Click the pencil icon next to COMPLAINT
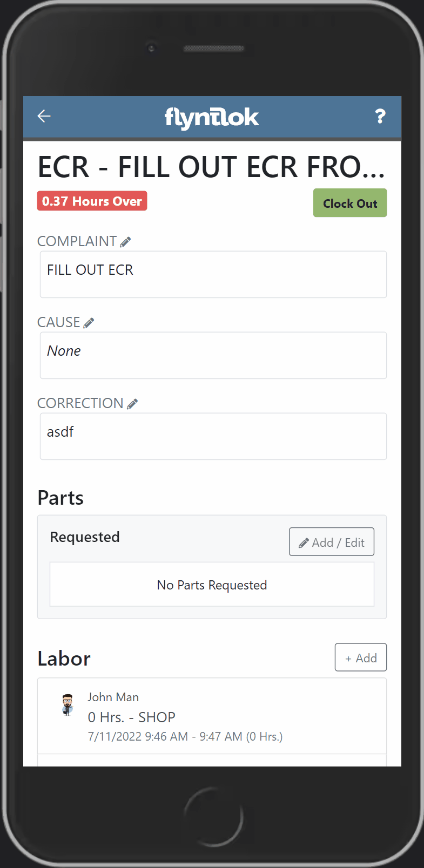424x868 pixels. (125, 241)
